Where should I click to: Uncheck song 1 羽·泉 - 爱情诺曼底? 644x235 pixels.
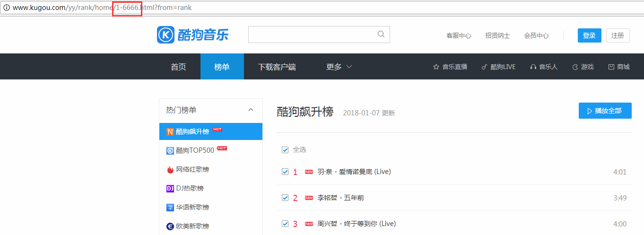(x=285, y=172)
